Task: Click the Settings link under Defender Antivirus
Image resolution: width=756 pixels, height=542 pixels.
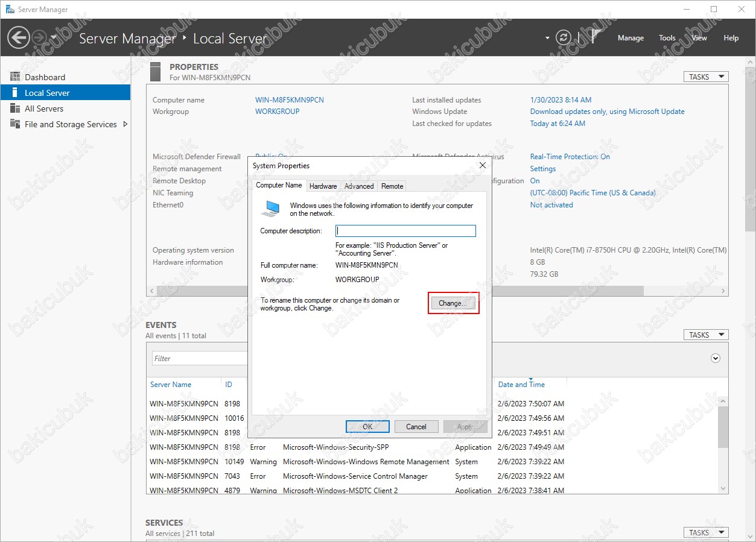Action: (x=543, y=169)
